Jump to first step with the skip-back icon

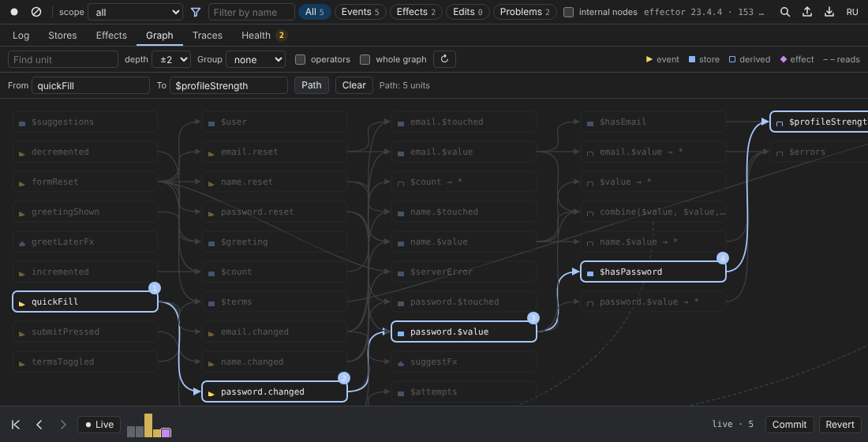[x=16, y=425]
